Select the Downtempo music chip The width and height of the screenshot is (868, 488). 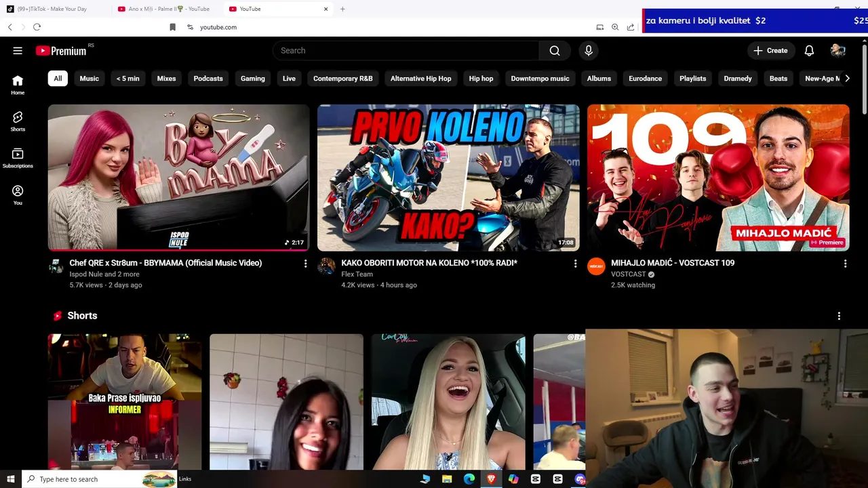click(x=540, y=79)
